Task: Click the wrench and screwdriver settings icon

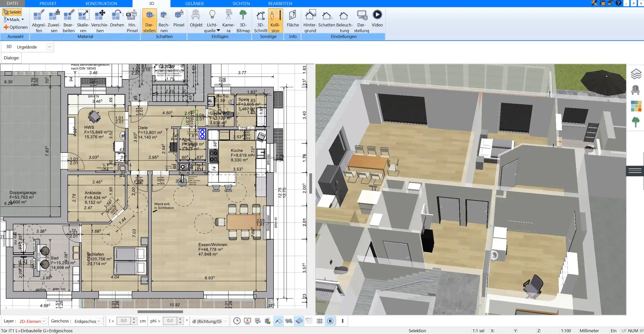Action: click(594, 3)
